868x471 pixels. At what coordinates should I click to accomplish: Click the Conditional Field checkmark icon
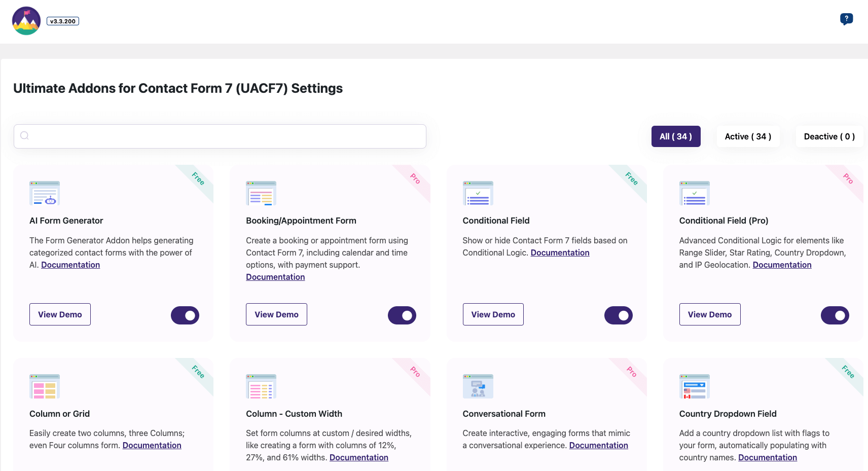point(477,193)
